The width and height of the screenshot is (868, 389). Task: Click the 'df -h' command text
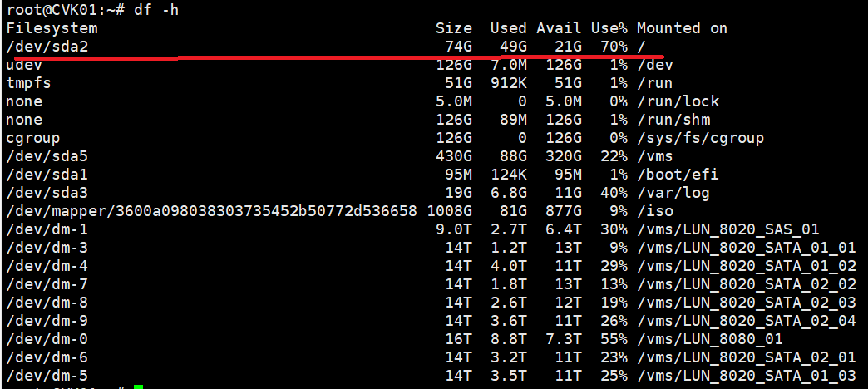tap(155, 9)
